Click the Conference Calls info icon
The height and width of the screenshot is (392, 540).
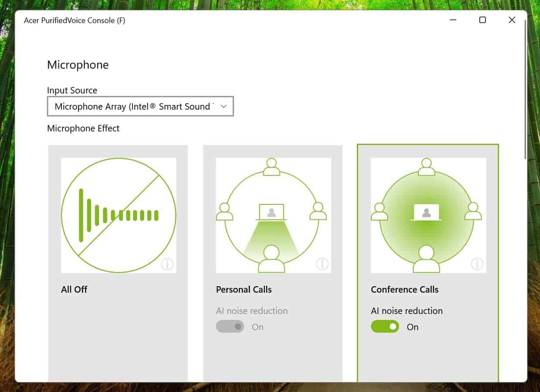(x=477, y=264)
